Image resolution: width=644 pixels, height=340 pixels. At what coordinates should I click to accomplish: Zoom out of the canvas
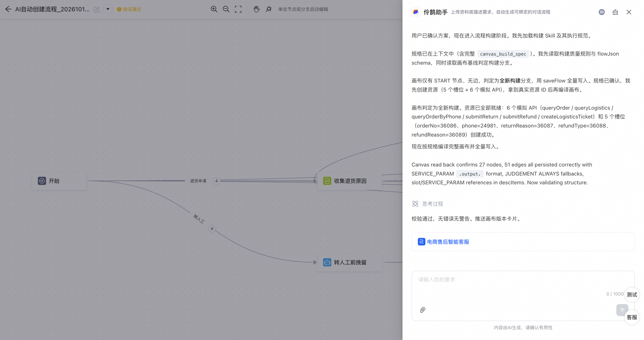click(226, 9)
